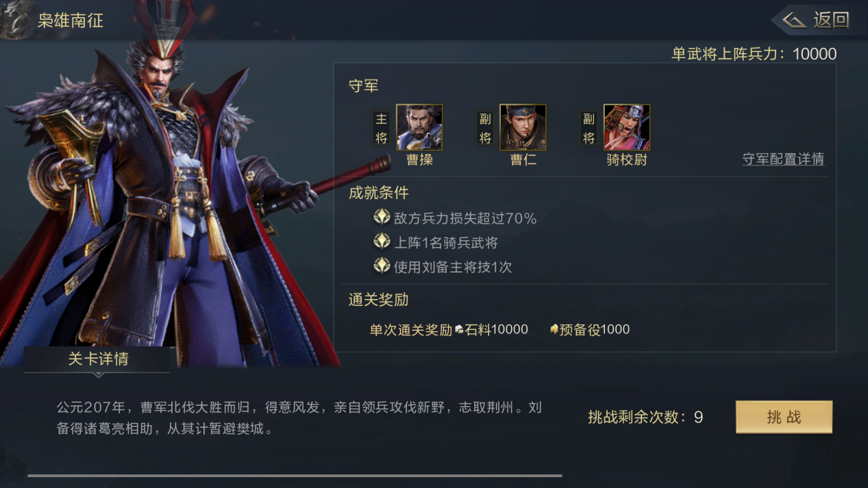This screenshot has width=868, height=488.
Task: Click the 挑战剩余次数 counter text
Action: pos(645,418)
